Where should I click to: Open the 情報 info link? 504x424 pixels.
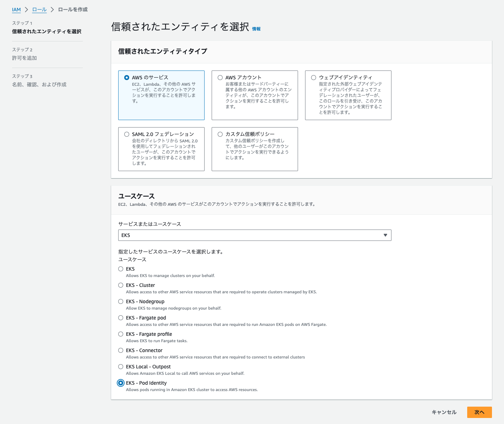click(256, 29)
